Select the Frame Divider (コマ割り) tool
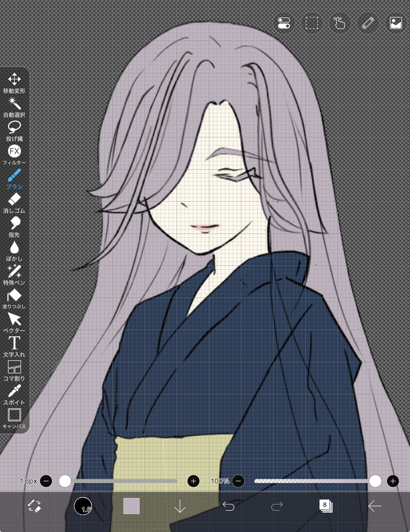410x532 pixels. [14, 371]
